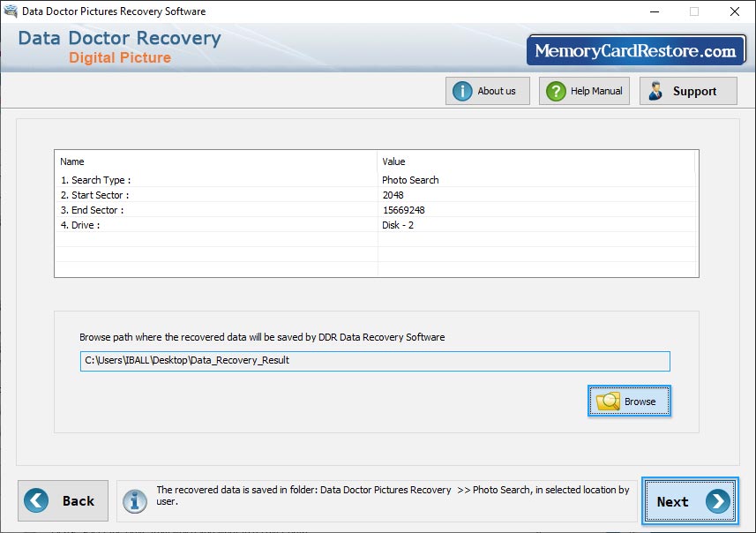The width and height of the screenshot is (756, 533).
Task: Click the app icon in the title bar
Action: coord(11,11)
